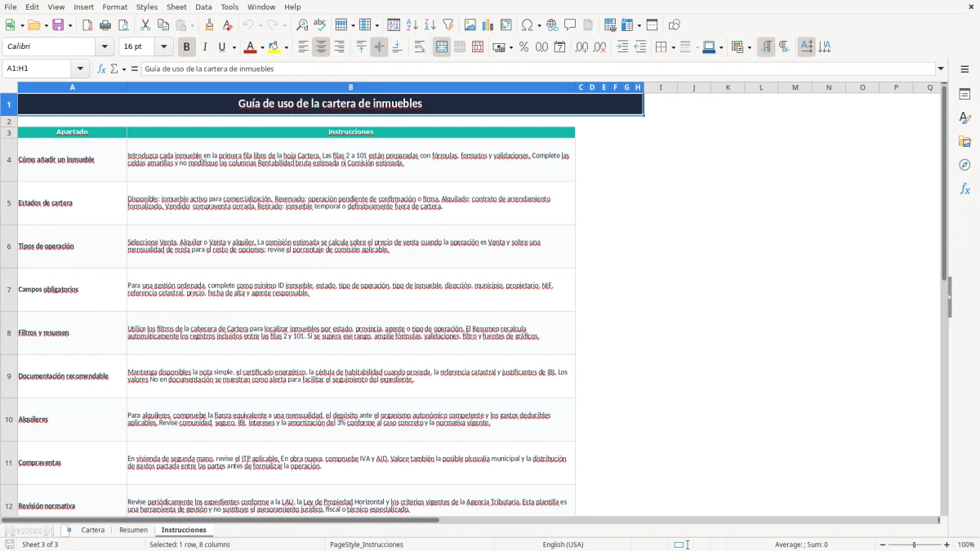Open the Sheet menu
980x551 pixels.
coord(176,7)
